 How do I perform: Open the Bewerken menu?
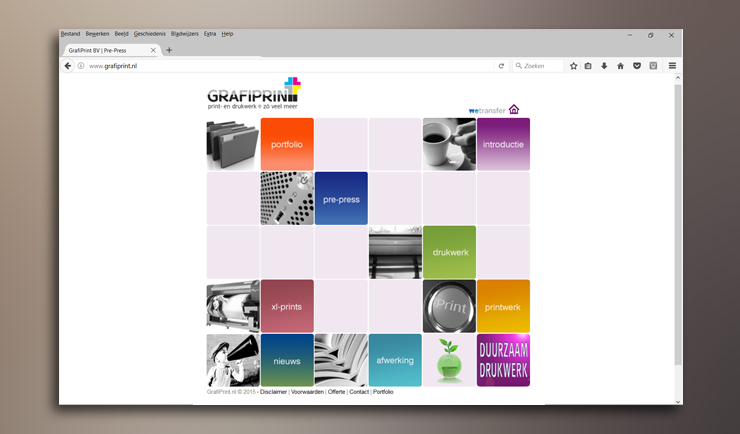97,34
